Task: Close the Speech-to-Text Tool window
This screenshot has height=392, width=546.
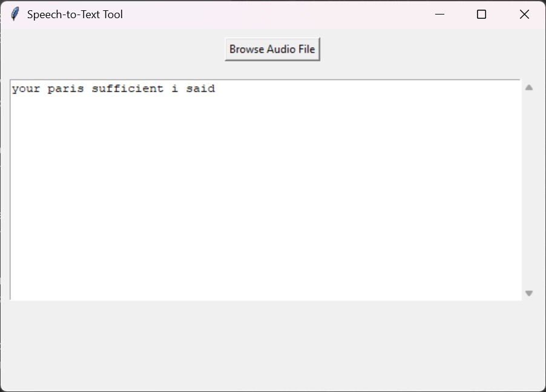Action: (x=524, y=15)
